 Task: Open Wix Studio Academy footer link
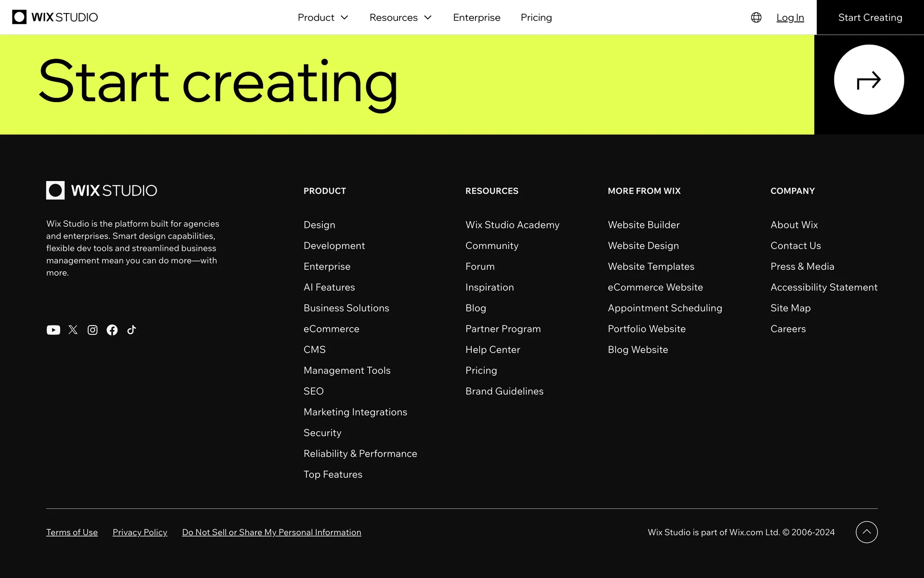coord(512,225)
